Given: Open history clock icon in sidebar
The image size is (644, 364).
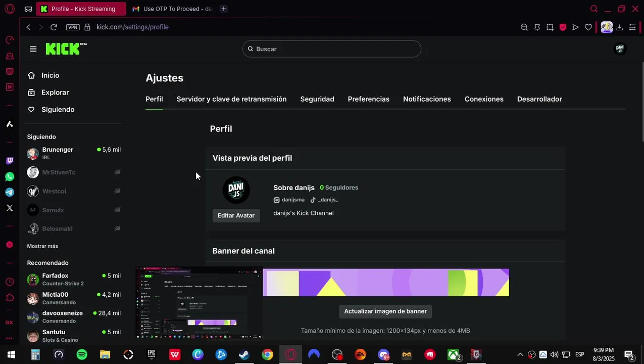Looking at the screenshot, I should point(10,282).
